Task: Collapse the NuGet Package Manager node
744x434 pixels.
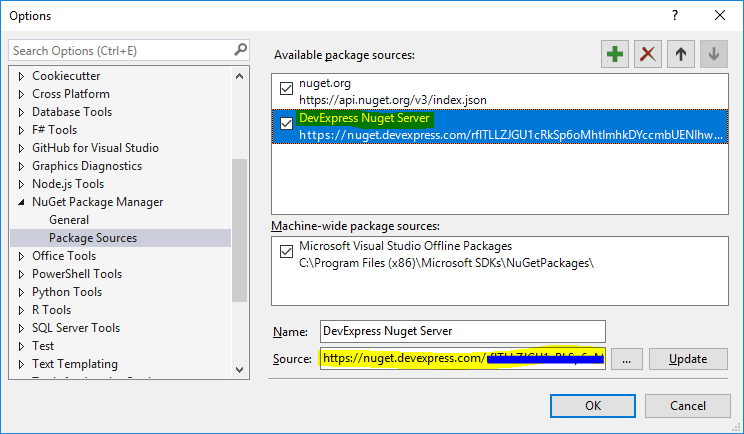Action: [x=21, y=203]
